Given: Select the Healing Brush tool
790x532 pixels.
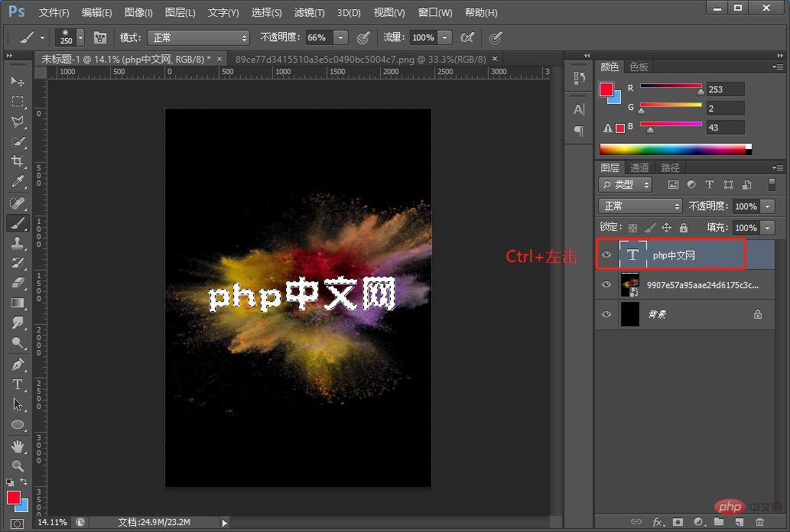Looking at the screenshot, I should (18, 203).
